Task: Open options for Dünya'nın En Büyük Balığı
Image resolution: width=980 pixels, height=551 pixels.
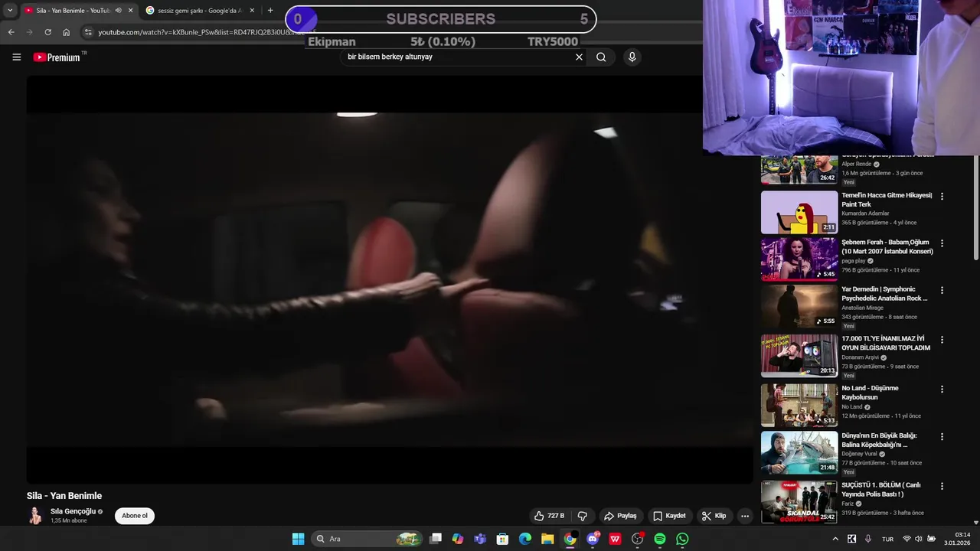Action: click(x=942, y=436)
